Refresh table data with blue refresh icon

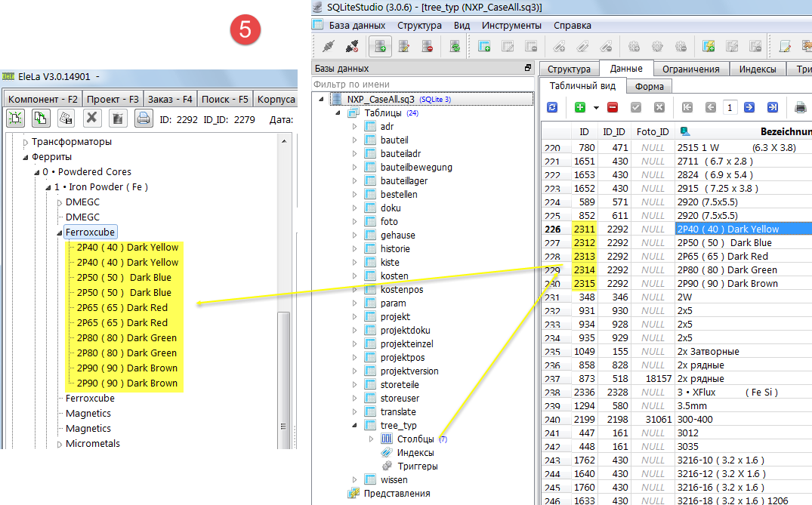552,107
